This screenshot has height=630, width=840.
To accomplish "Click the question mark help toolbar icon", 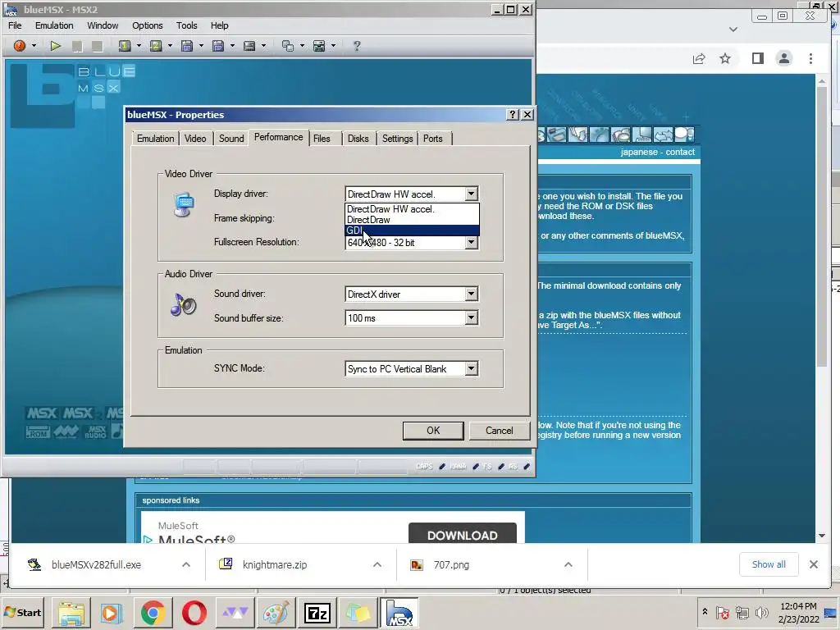I will pyautogui.click(x=358, y=46).
